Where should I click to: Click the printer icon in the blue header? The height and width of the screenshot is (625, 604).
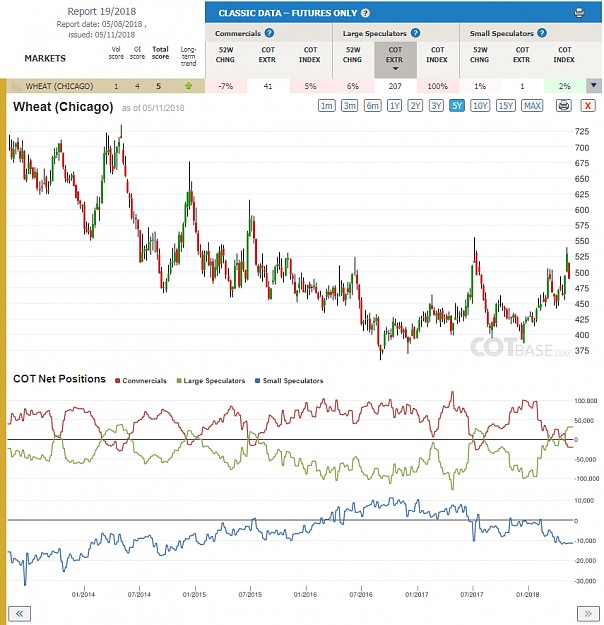click(579, 13)
